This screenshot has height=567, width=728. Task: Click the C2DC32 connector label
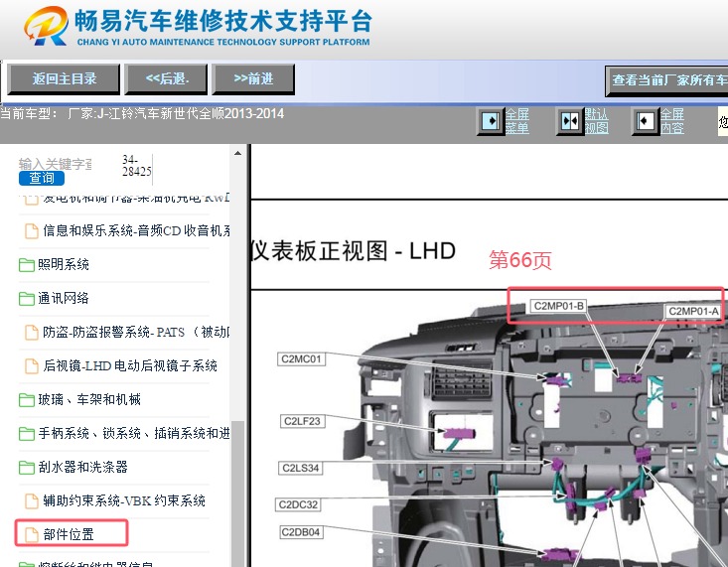tap(298, 504)
